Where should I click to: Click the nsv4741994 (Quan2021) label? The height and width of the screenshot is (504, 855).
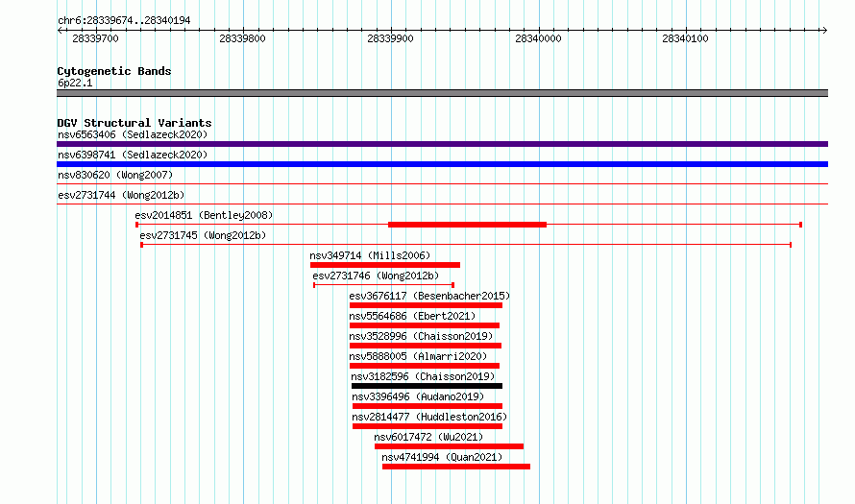[x=442, y=457]
